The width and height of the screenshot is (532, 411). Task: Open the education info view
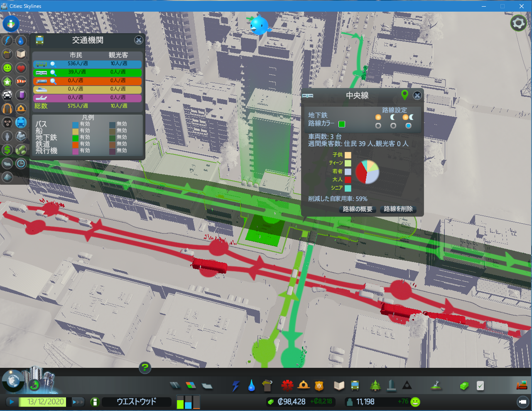pyautogui.click(x=21, y=54)
